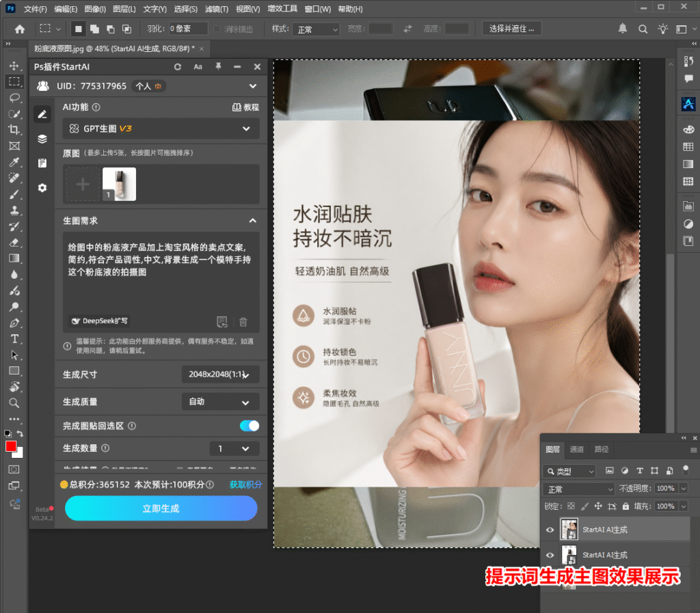Image resolution: width=700 pixels, height=613 pixels.
Task: Open the opacity 100% slider arrow
Action: point(684,489)
